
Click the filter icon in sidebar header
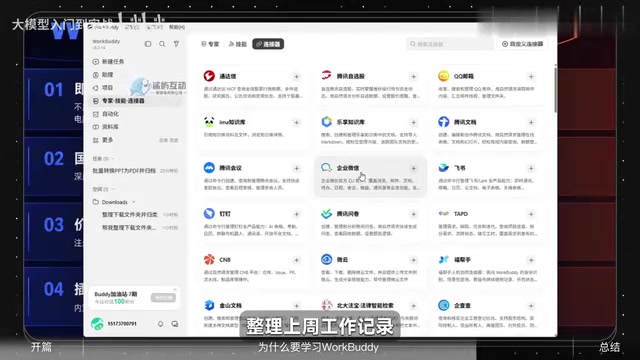(176, 44)
